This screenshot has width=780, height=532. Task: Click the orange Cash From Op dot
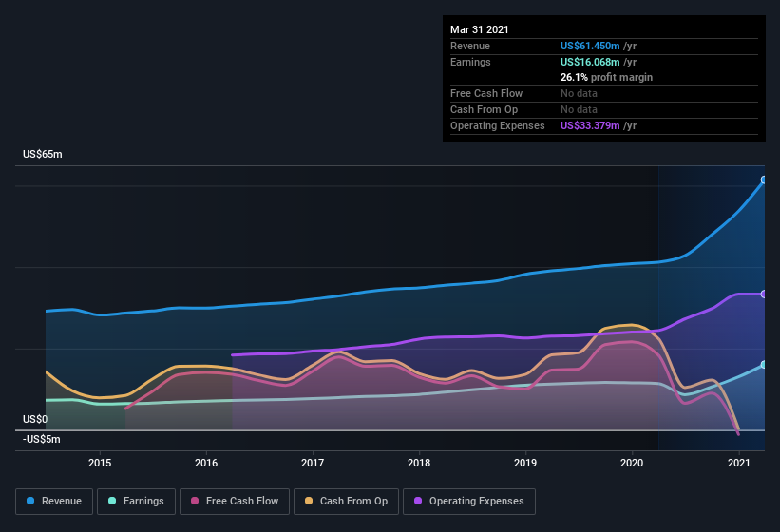pyautogui.click(x=309, y=501)
